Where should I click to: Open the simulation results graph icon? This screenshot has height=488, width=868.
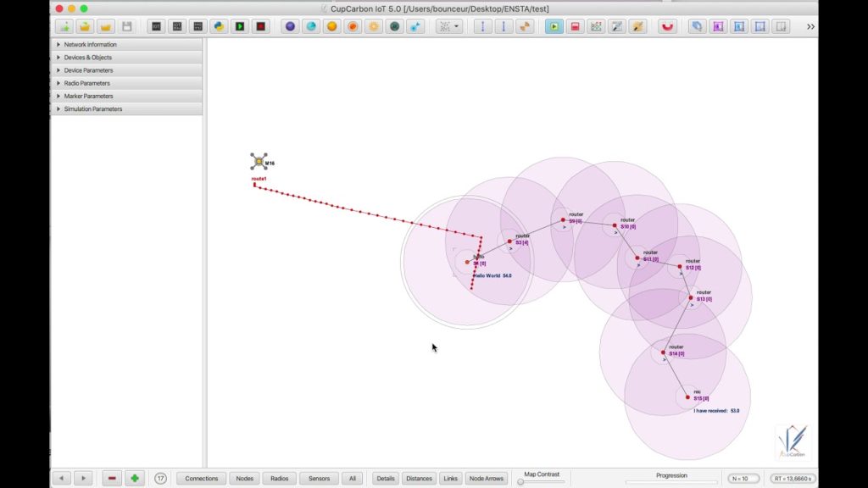pyautogui.click(x=596, y=26)
